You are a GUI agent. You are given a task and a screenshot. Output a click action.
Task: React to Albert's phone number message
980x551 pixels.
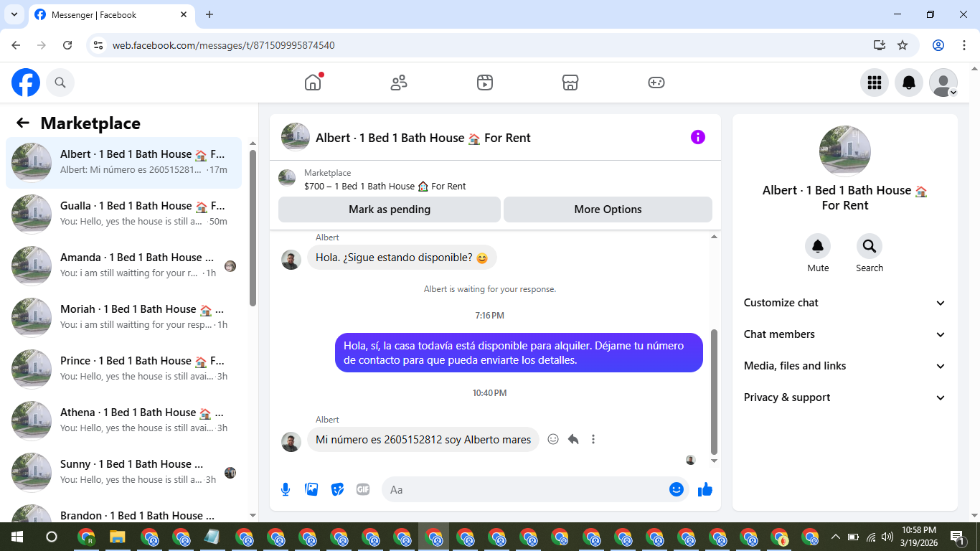tap(553, 439)
